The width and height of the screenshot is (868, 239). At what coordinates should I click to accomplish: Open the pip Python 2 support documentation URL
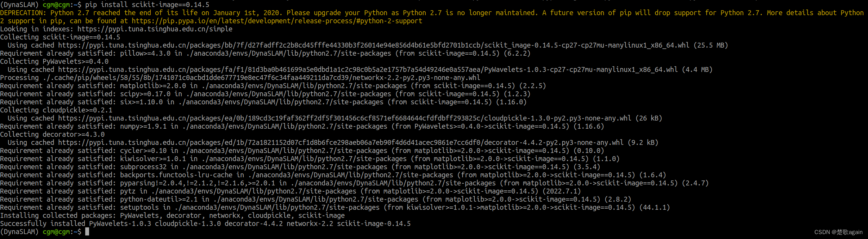click(277, 21)
